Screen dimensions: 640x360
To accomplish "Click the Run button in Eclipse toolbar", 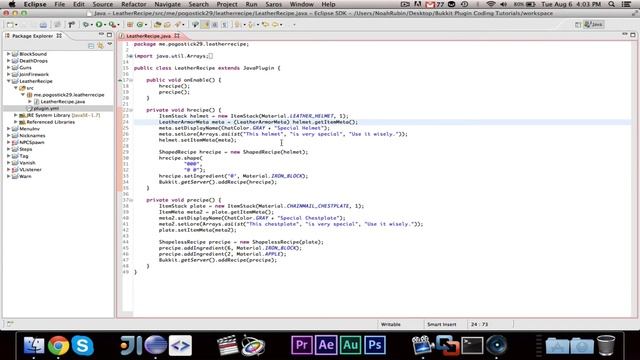I will 99,24.
